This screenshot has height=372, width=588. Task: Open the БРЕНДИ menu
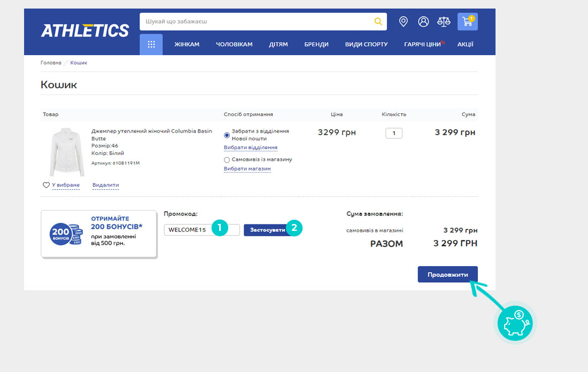pyautogui.click(x=316, y=44)
